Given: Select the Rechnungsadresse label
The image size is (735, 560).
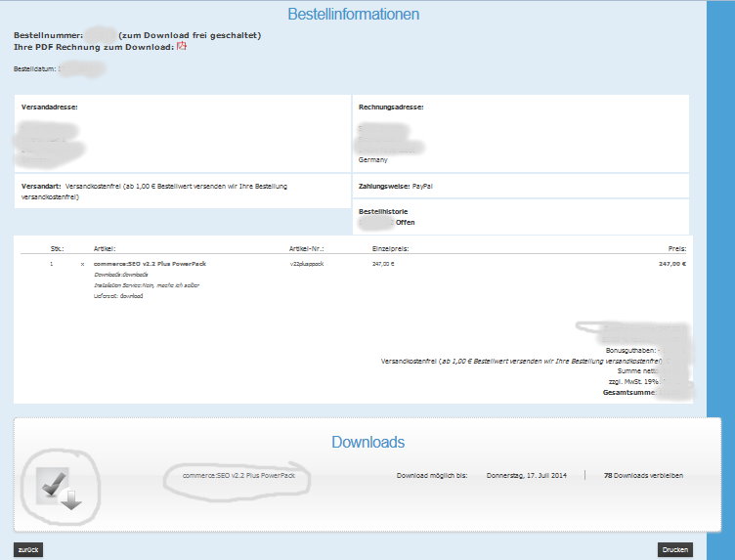Looking at the screenshot, I should (391, 107).
